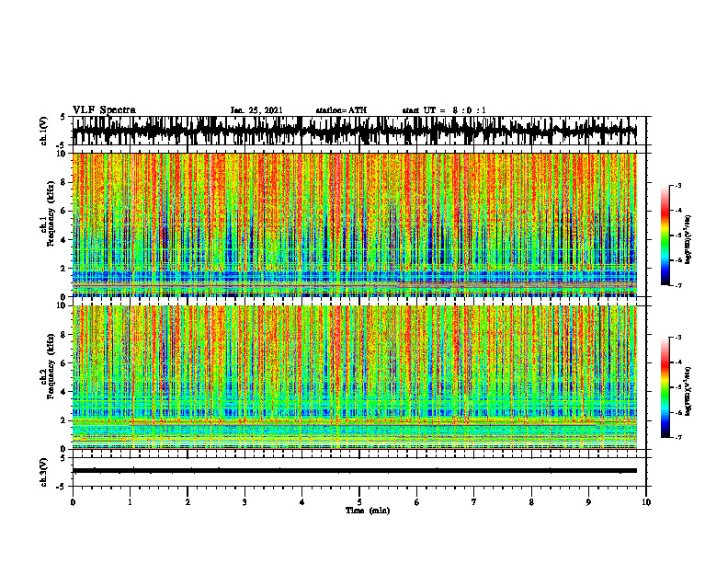Click the "ch.1(V)" waveform axis label
This screenshot has height=563, width=728.
click(x=43, y=131)
